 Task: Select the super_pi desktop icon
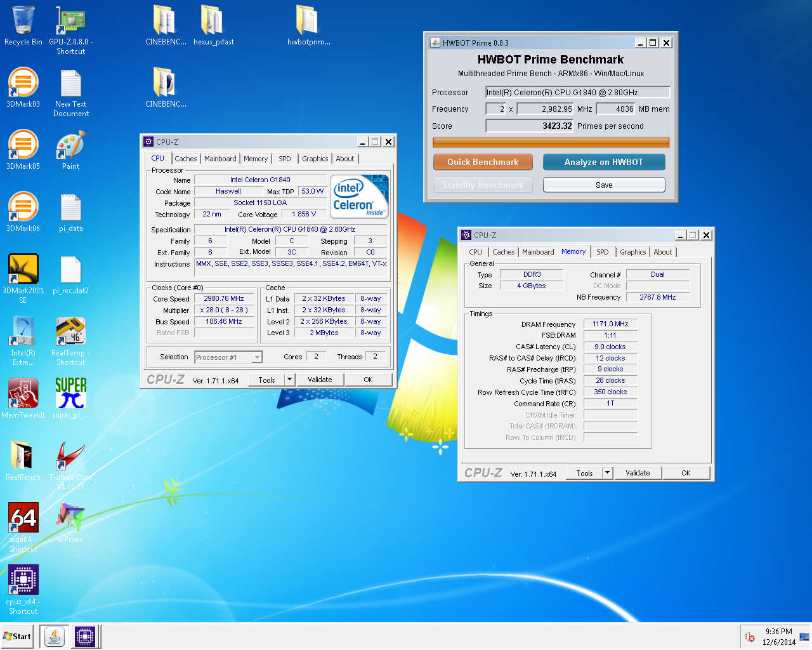click(70, 399)
